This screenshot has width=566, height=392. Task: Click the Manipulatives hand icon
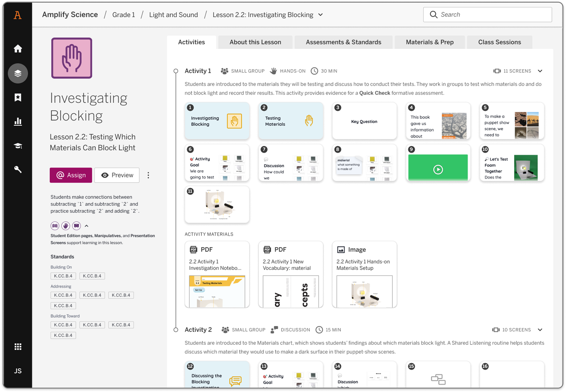(66, 226)
